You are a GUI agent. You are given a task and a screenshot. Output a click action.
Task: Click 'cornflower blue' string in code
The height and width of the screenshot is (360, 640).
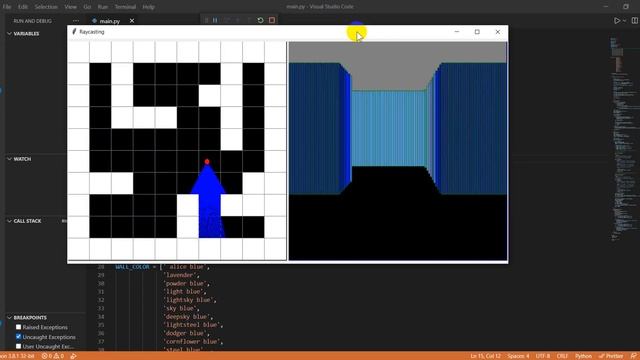[193, 342]
